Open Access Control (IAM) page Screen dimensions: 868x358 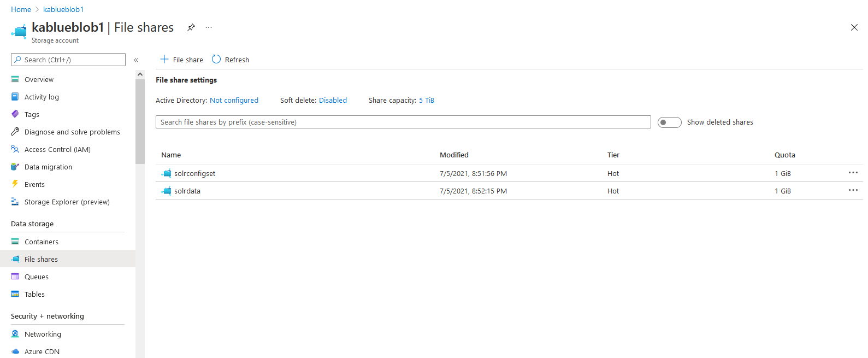click(x=57, y=150)
